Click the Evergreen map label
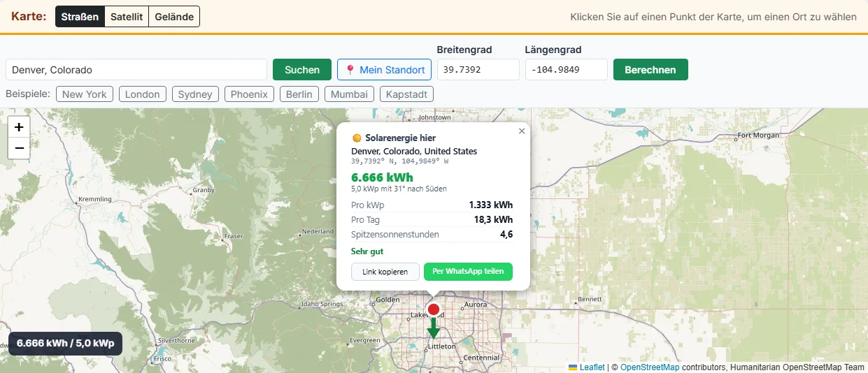 (x=364, y=340)
